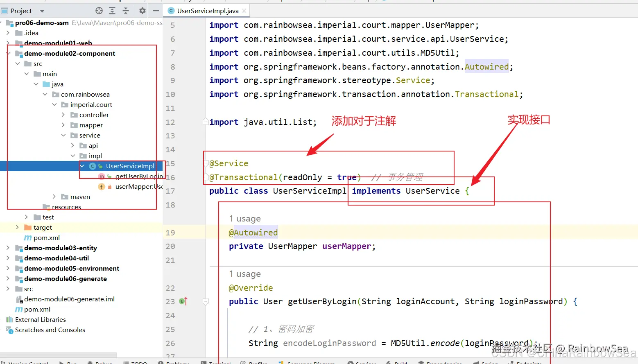Toggle fold marker at @Service line 15
This screenshot has height=364, width=638.
(x=206, y=163)
